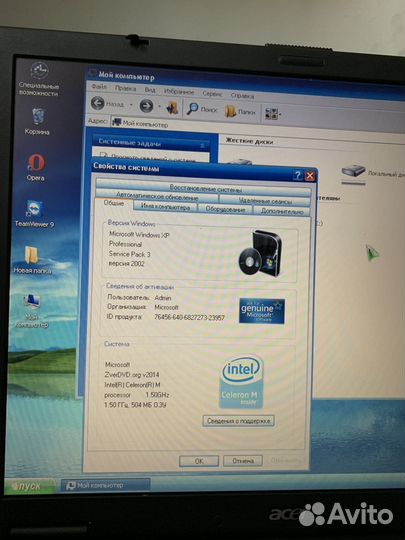Launch Opera from the desktop
Screen dimensions: 405x540
pos(36,167)
